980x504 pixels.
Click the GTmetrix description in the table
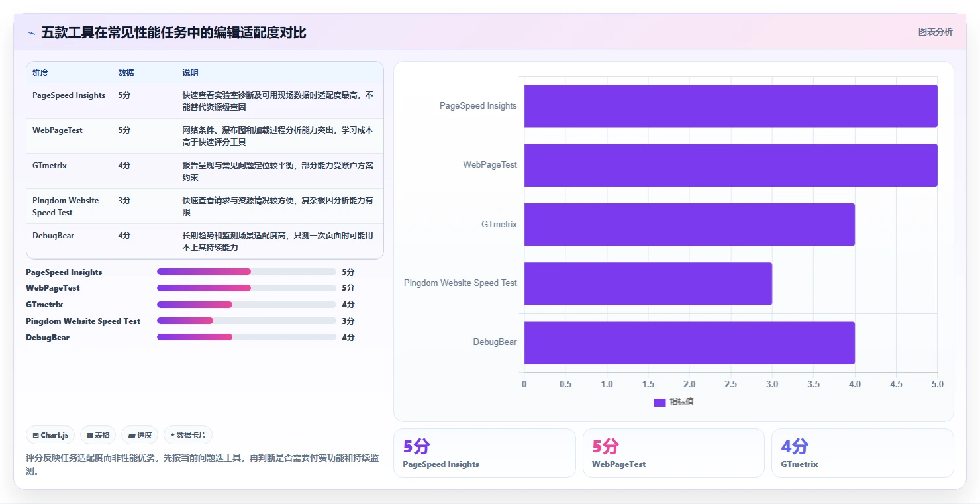click(x=278, y=172)
